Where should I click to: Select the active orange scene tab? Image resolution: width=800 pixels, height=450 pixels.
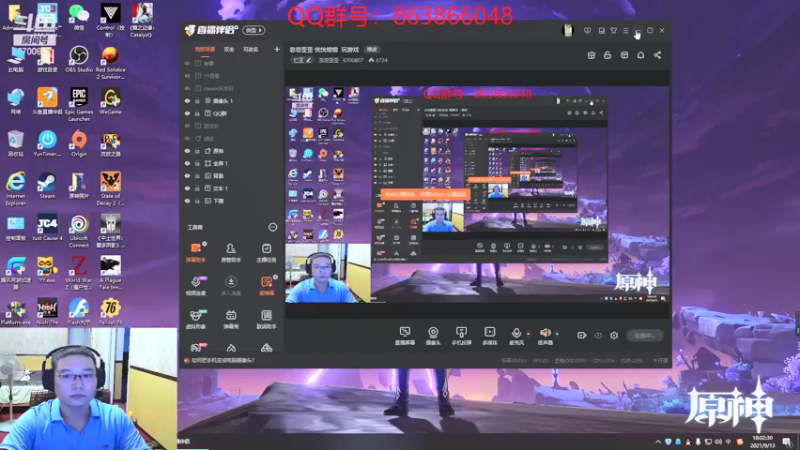(x=205, y=49)
